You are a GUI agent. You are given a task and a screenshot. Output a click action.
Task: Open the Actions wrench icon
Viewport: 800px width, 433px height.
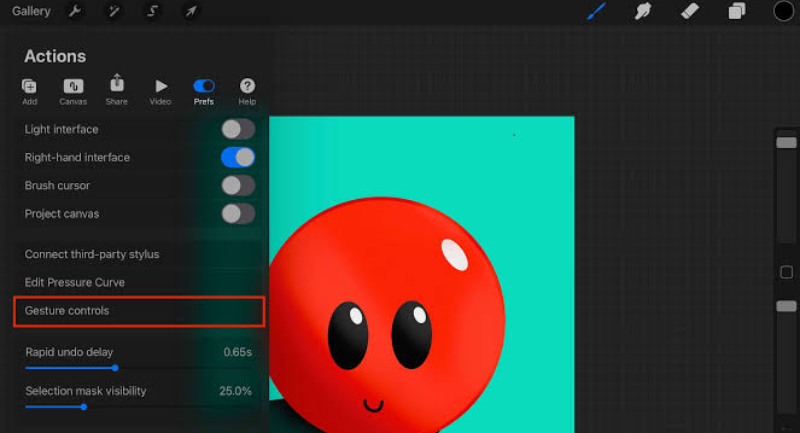75,12
